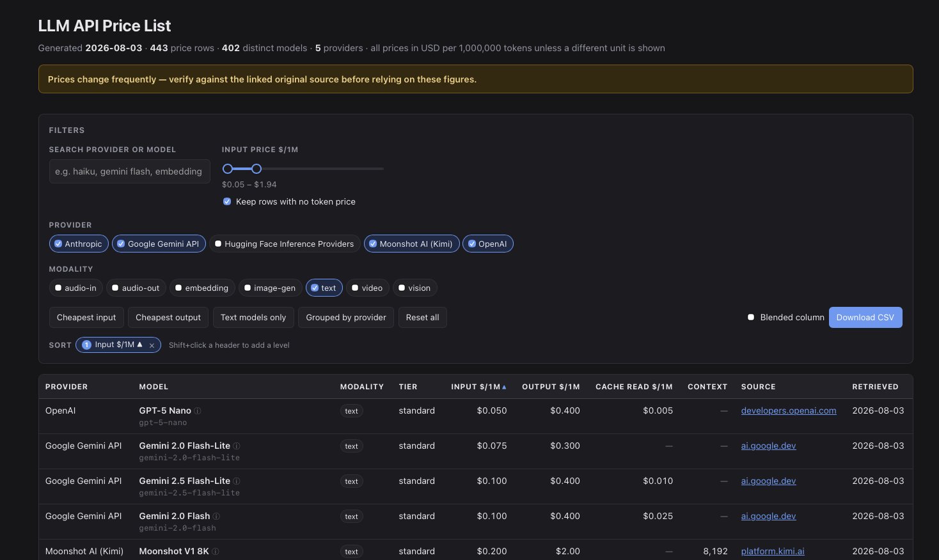Click the input price "$0.050"

pos(492,411)
